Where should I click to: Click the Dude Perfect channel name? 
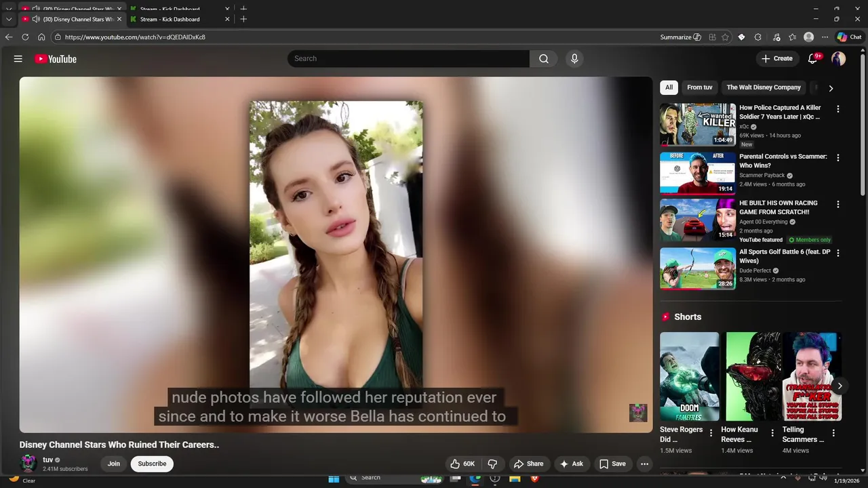pos(755,270)
